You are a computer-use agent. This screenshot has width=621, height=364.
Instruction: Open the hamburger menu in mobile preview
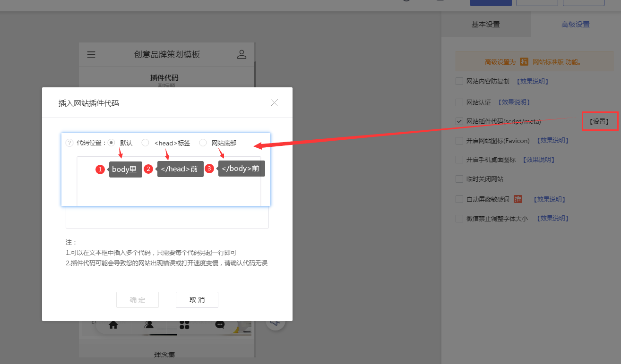point(91,55)
